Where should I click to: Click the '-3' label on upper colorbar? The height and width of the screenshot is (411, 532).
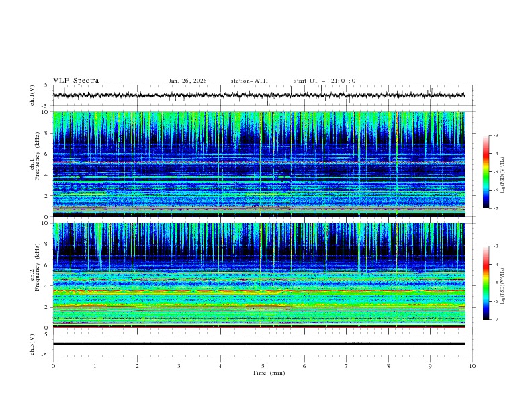pyautogui.click(x=496, y=135)
